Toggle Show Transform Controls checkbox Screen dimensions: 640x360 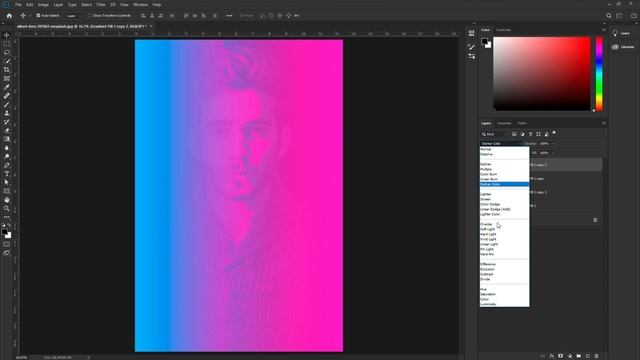point(90,16)
